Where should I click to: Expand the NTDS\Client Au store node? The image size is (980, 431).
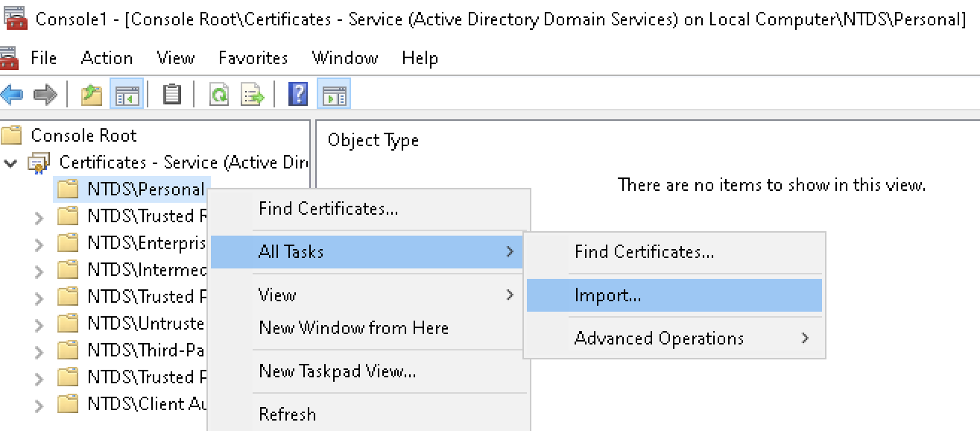pyautogui.click(x=39, y=405)
